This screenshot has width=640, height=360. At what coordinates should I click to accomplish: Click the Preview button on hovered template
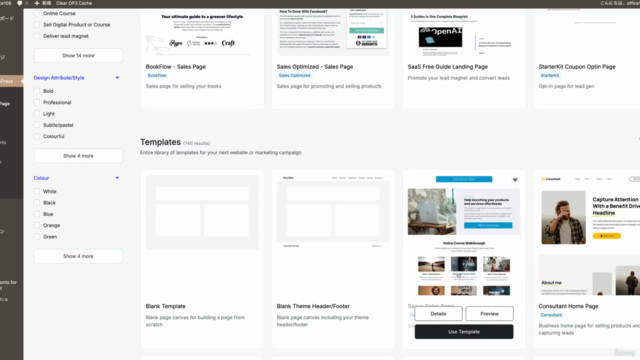[x=489, y=314]
